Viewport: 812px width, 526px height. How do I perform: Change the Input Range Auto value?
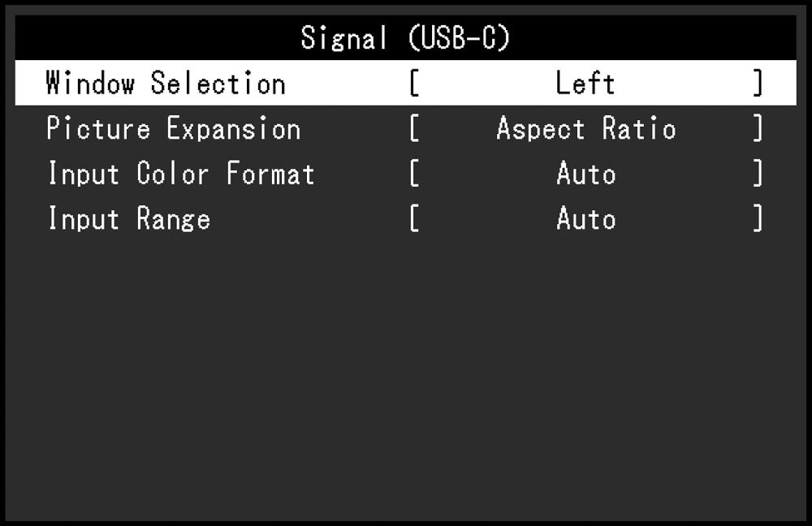586,219
